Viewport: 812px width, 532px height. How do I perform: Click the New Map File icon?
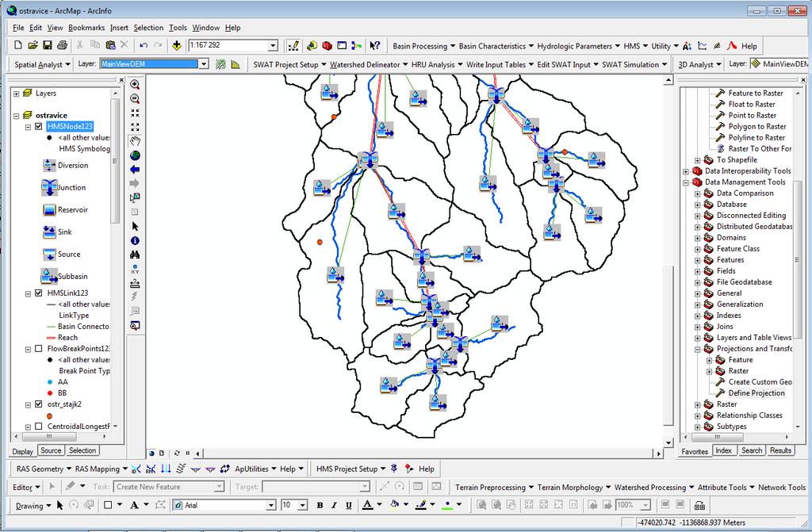click(18, 45)
